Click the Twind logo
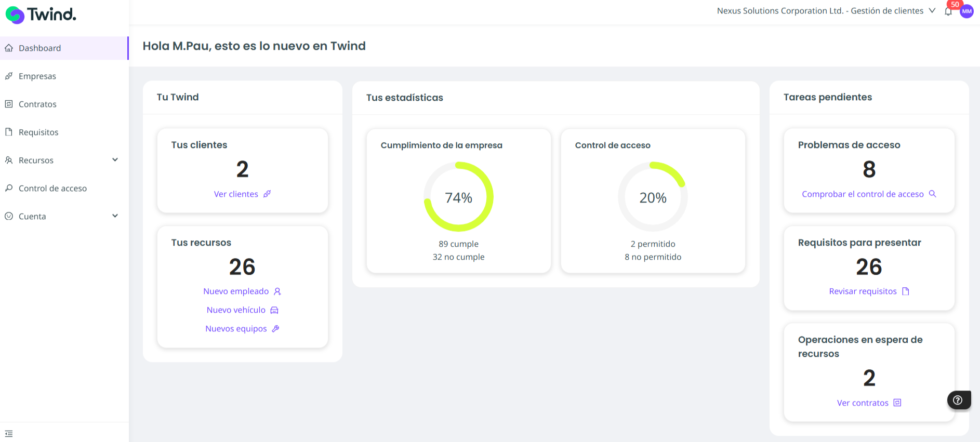The width and height of the screenshot is (980, 442). [x=41, y=15]
